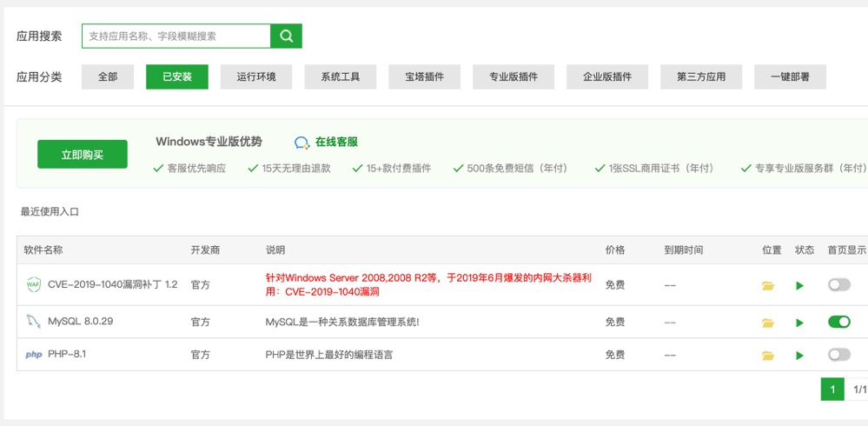Viewport: 868px width, 426px height.
Task: Enable homepage display for CVE-2019-1040 patch
Action: click(839, 285)
